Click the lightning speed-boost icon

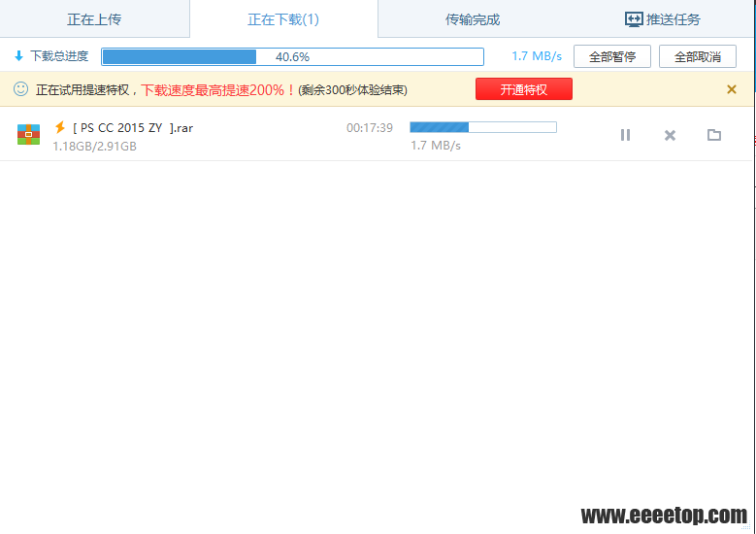(x=60, y=127)
